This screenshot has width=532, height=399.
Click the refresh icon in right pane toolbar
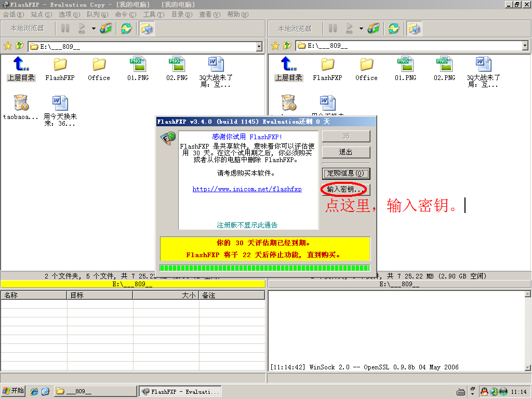[393, 29]
